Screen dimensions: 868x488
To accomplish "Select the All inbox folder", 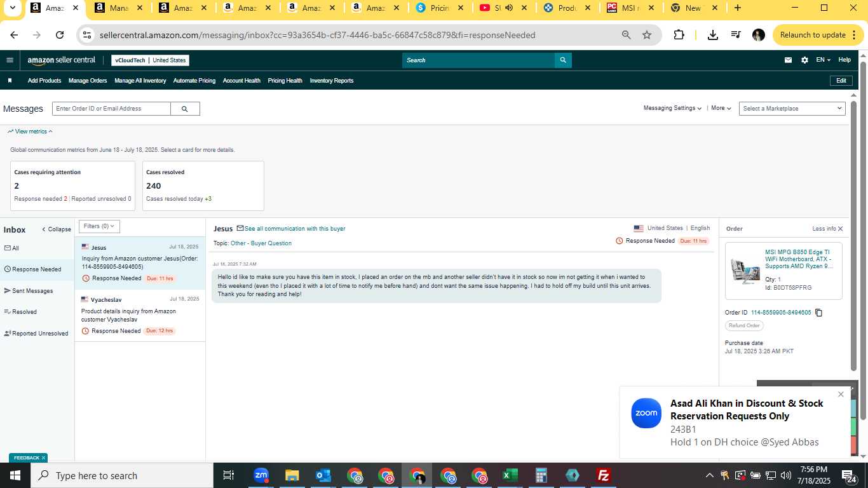I will click(x=11, y=248).
